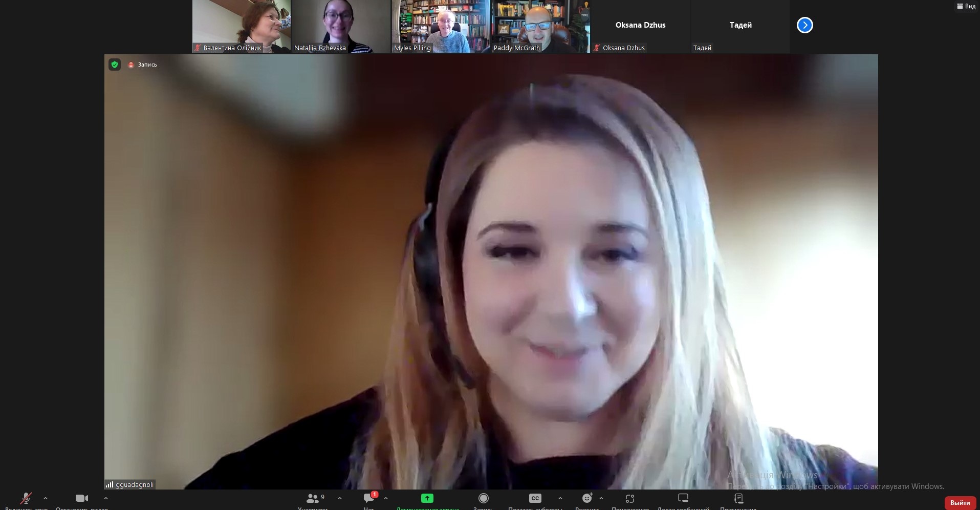The height and width of the screenshot is (510, 980).
Task: Unmute the microphone in the Zoom toolbar
Action: 26,498
